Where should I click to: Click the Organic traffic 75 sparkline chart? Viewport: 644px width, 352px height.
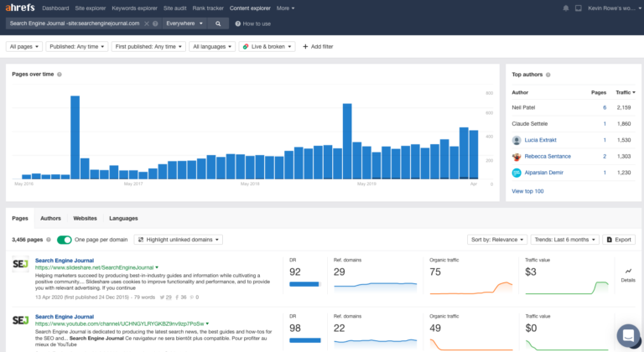tap(471, 288)
